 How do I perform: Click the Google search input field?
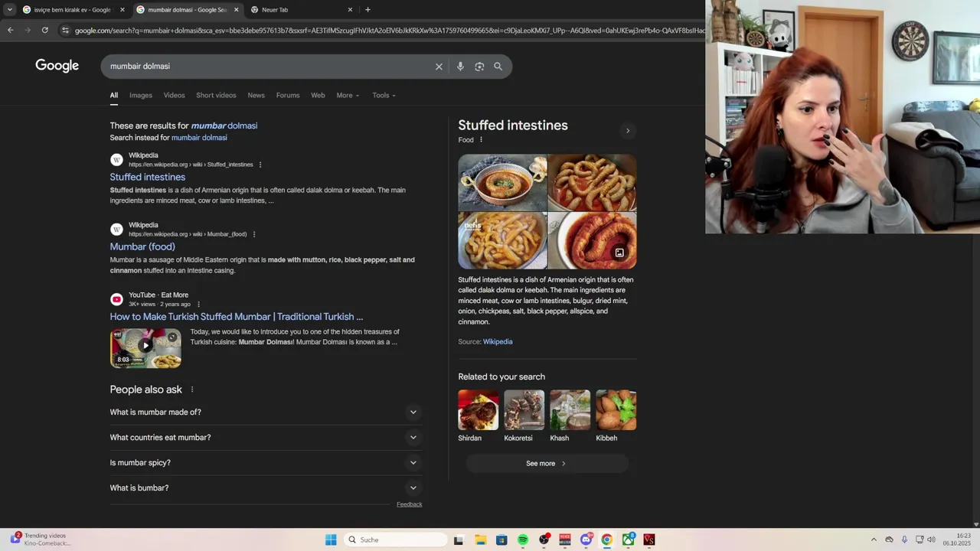point(268,67)
